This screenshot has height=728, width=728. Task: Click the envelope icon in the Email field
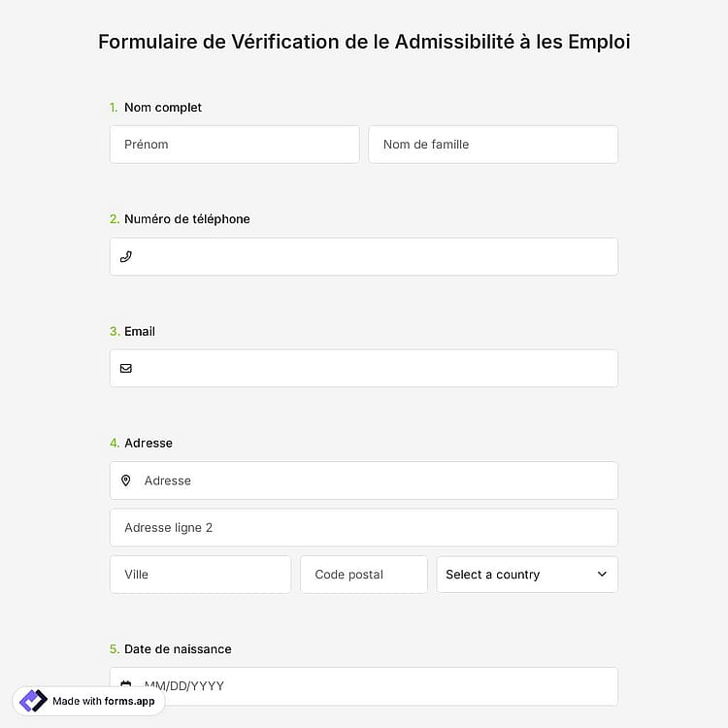coord(126,368)
